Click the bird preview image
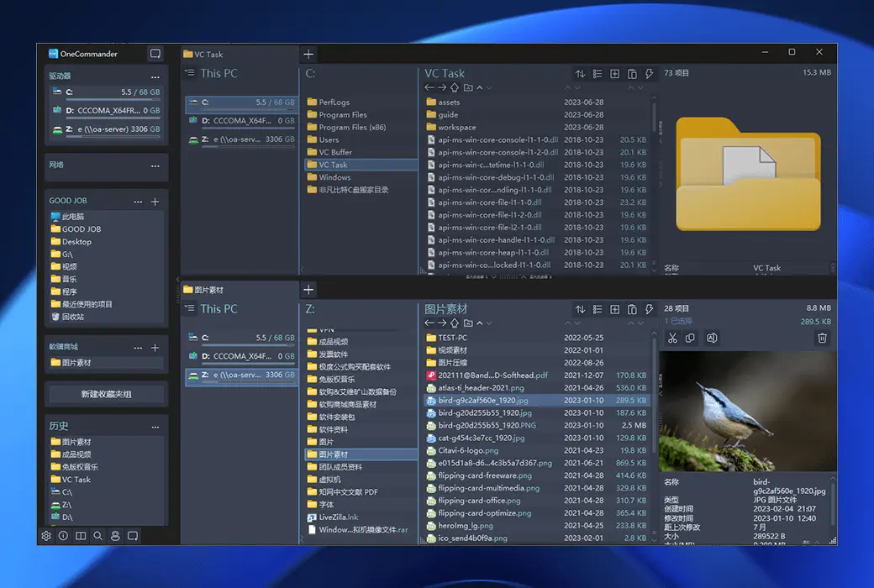The width and height of the screenshot is (874, 588). [747, 411]
